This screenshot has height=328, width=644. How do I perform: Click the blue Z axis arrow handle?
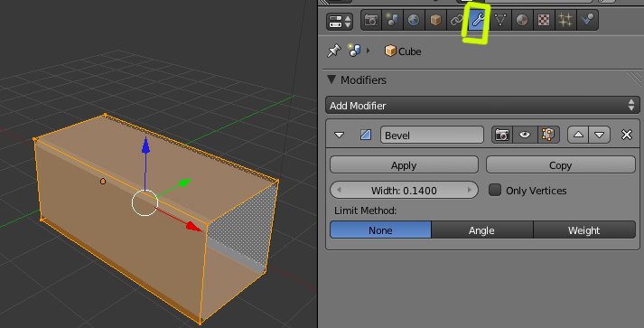(x=145, y=145)
